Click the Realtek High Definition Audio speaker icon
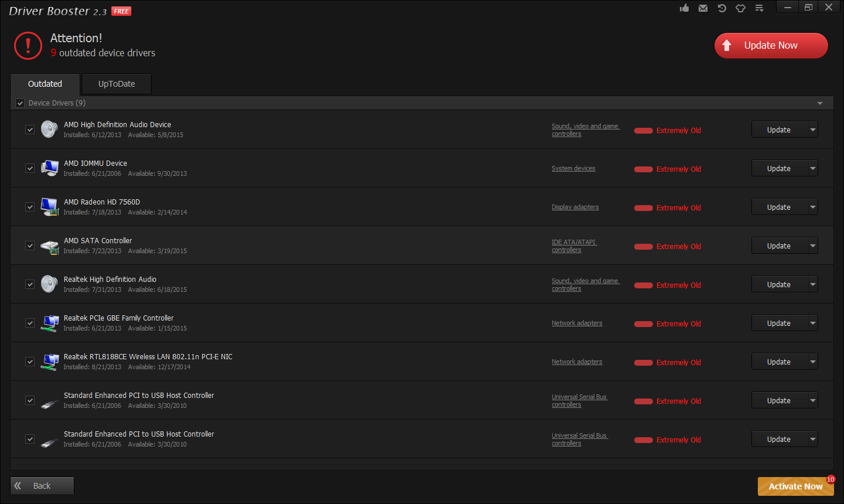 [x=49, y=284]
